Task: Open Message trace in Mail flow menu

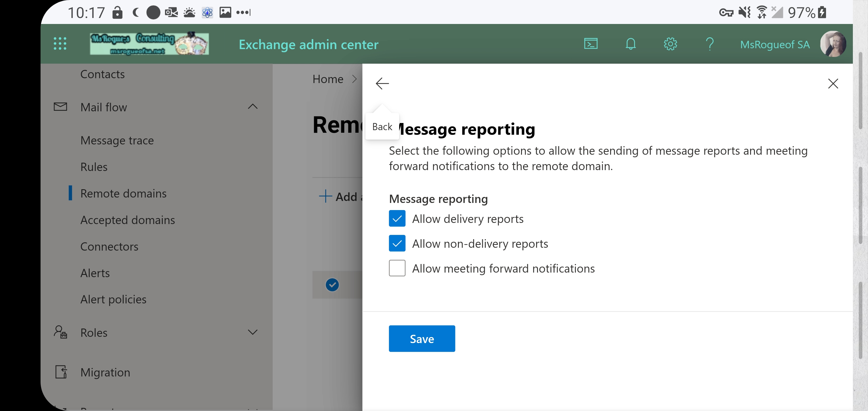Action: pos(117,140)
